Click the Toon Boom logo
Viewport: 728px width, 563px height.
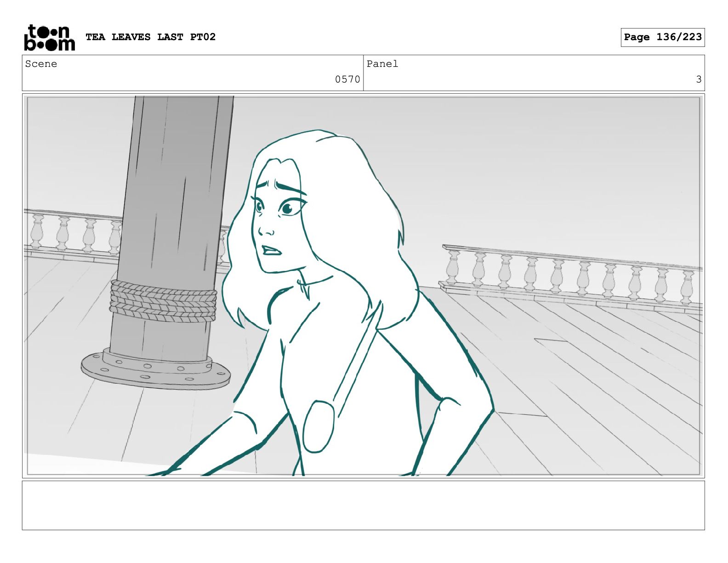[49, 37]
